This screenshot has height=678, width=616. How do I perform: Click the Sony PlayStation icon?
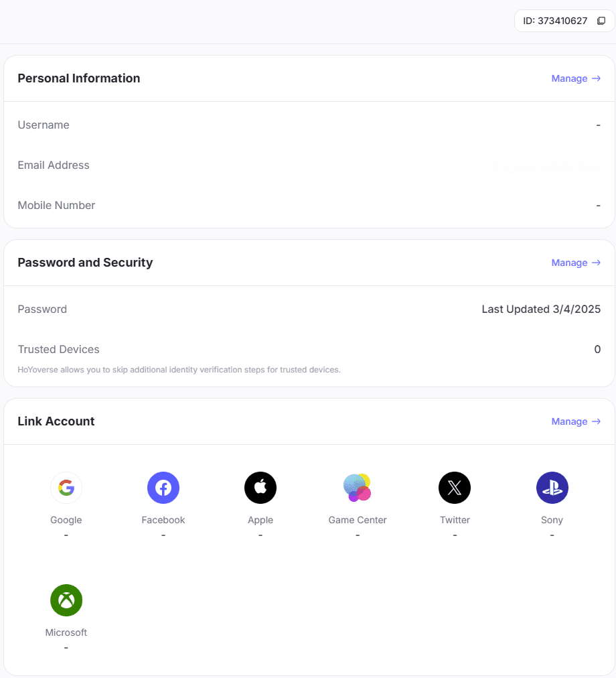(552, 488)
